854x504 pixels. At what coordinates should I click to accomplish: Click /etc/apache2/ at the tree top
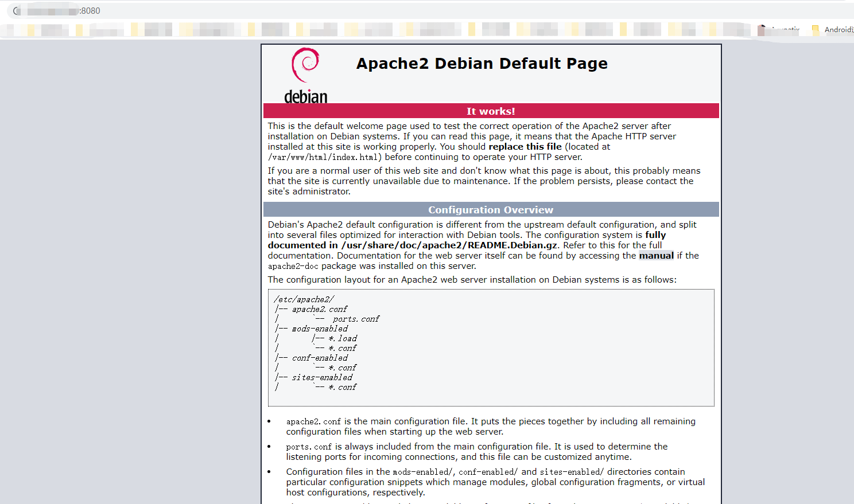point(304,299)
